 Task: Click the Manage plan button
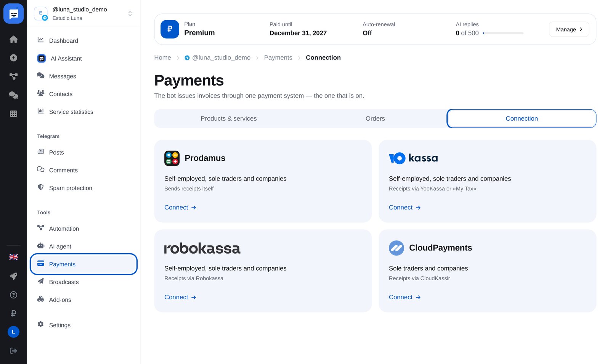pos(569,29)
